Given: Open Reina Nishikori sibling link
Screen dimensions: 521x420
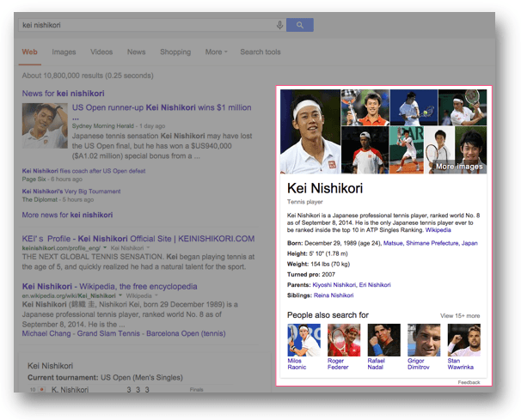Looking at the screenshot, I should tap(334, 295).
